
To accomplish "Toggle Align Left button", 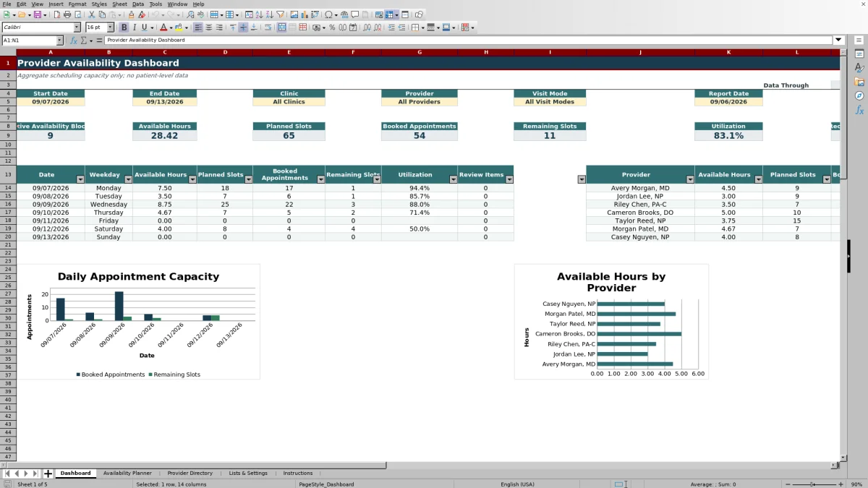I will [x=197, y=27].
